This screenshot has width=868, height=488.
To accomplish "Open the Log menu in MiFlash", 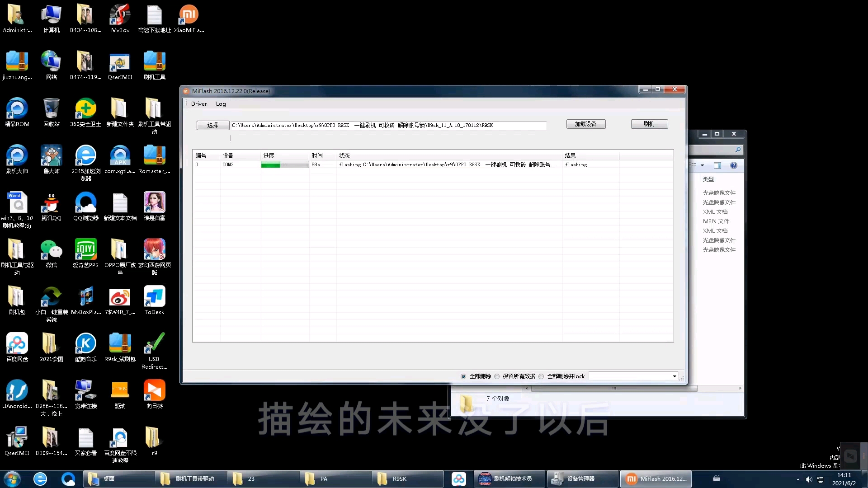I will tap(221, 104).
